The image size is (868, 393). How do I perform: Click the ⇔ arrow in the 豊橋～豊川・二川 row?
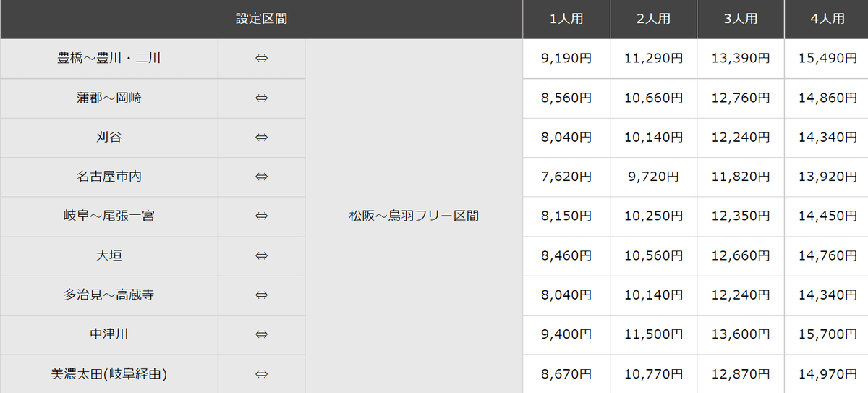pos(261,59)
